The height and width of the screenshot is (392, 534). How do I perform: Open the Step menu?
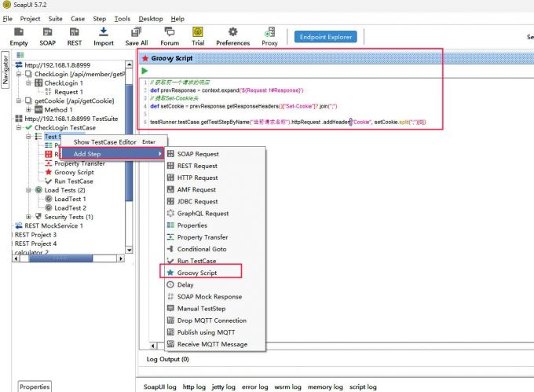coord(100,19)
